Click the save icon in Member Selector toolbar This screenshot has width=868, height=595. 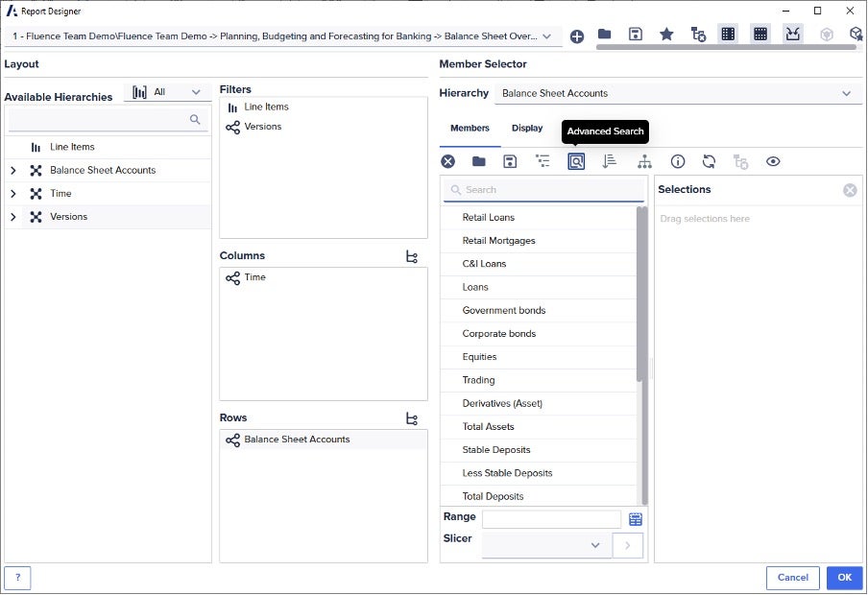510,161
